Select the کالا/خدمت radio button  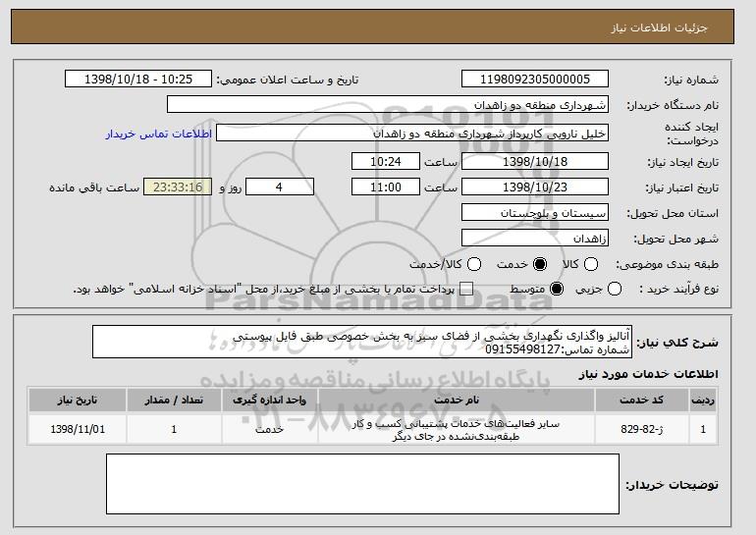(x=474, y=264)
